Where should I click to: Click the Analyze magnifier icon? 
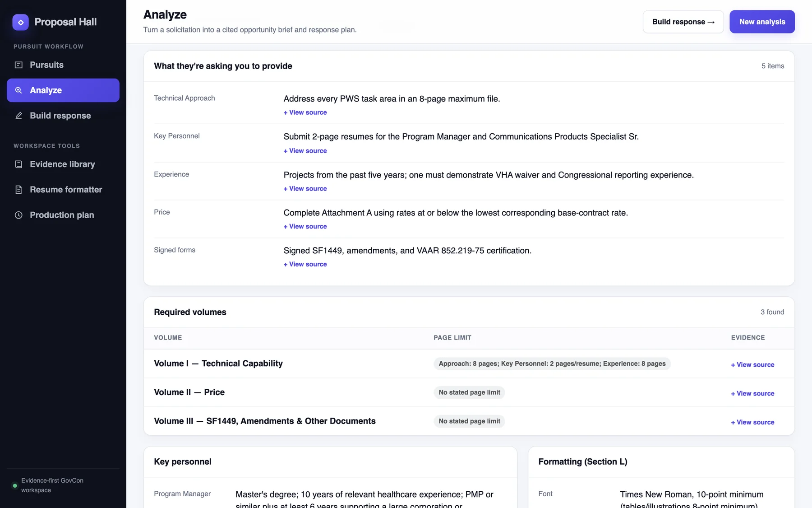(18, 90)
